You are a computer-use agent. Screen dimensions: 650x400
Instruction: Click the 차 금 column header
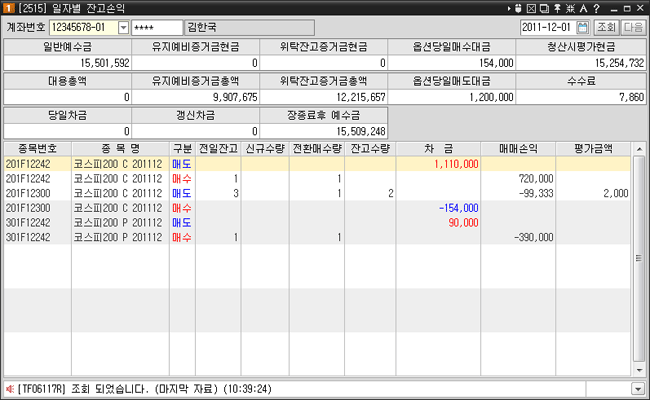pyautogui.click(x=438, y=149)
